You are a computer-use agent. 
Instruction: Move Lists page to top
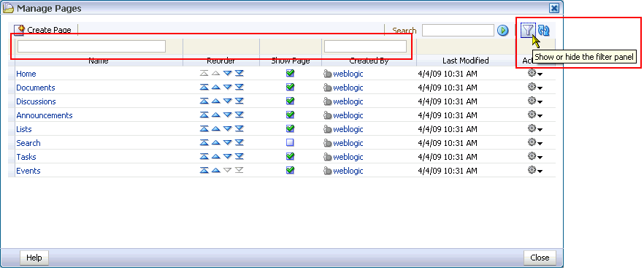(204, 128)
